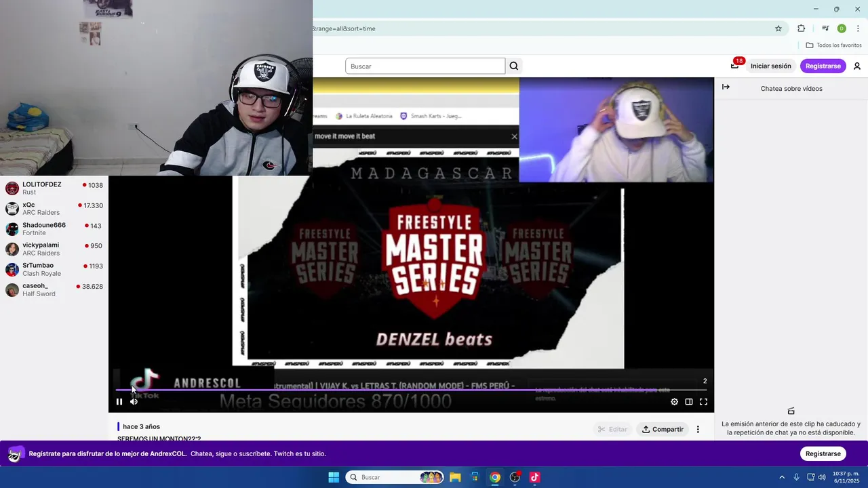Open Microsoft Store from taskbar
Screen dimensions: 868x488
click(x=475, y=477)
